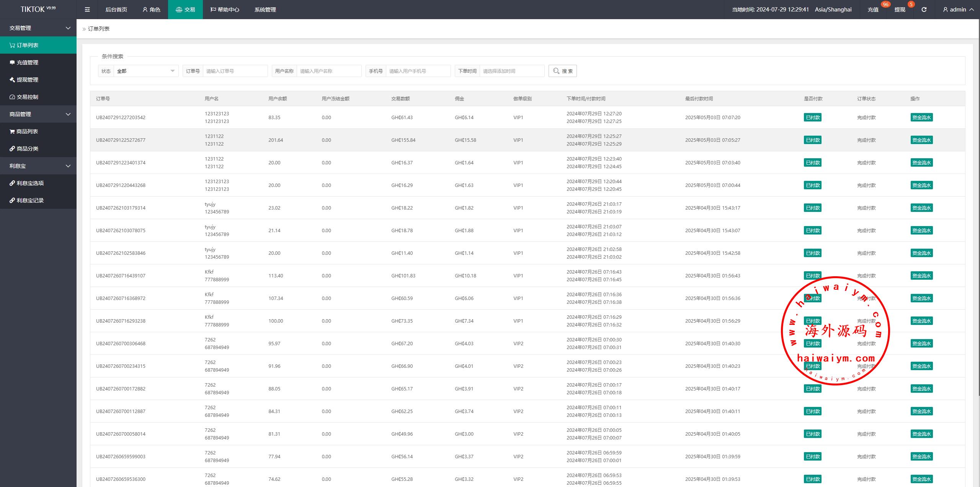Open 提现 notifications with badge 5
The height and width of the screenshot is (487, 980).
point(900,10)
